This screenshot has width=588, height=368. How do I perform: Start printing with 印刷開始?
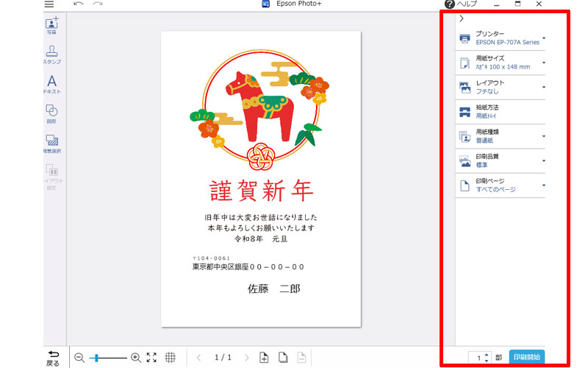(527, 357)
